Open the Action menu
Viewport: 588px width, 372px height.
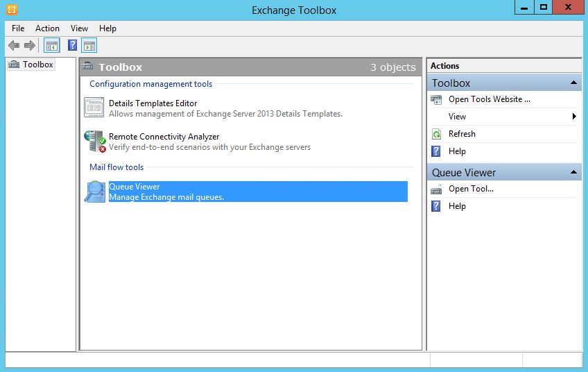tap(47, 28)
